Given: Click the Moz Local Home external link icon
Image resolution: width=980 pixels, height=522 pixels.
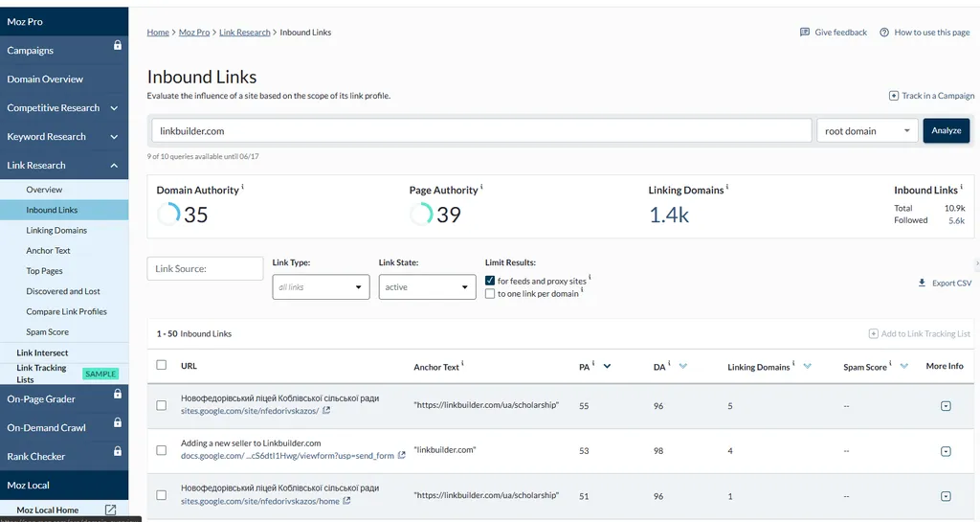Looking at the screenshot, I should 111,510.
